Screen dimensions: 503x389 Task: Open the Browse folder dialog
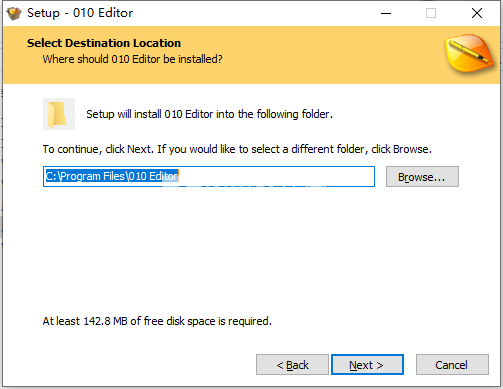(x=422, y=177)
